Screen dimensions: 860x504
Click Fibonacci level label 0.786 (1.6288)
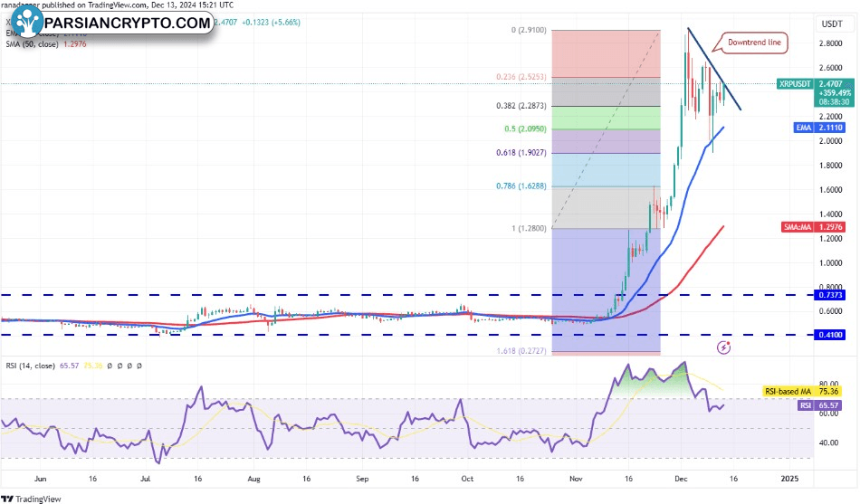point(521,185)
